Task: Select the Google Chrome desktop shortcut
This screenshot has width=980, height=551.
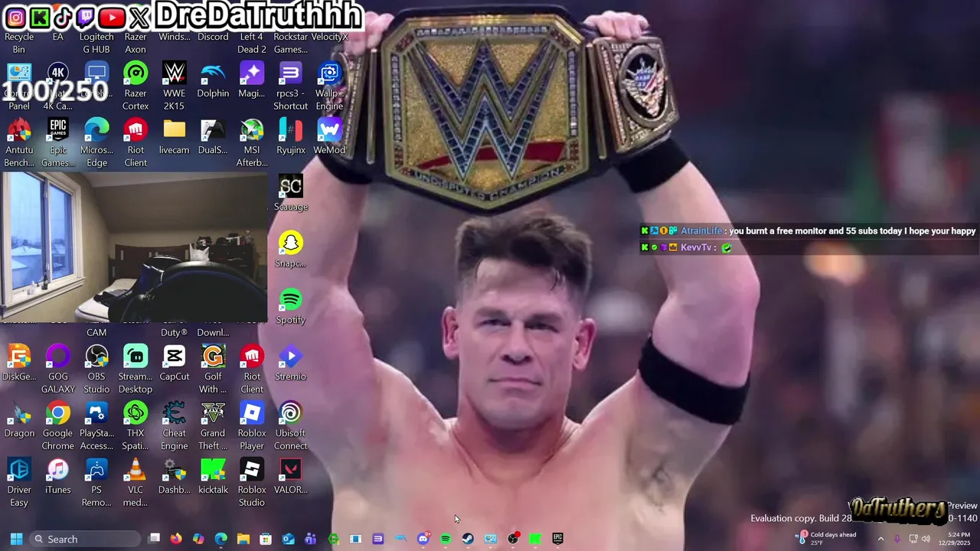Action: coord(58,425)
